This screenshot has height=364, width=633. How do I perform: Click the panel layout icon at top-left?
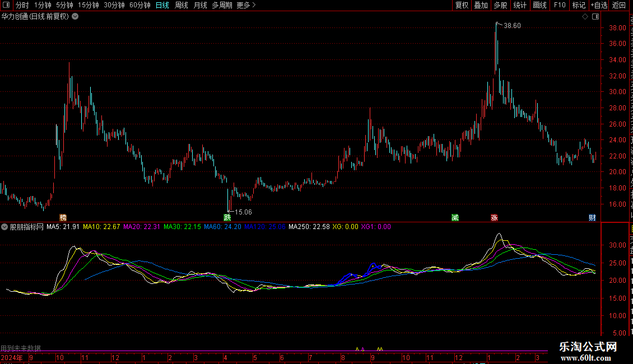click(x=6, y=5)
